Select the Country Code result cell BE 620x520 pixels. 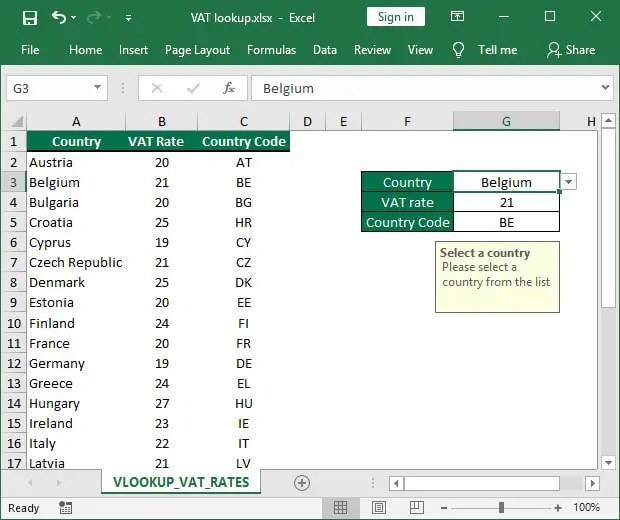(x=507, y=222)
